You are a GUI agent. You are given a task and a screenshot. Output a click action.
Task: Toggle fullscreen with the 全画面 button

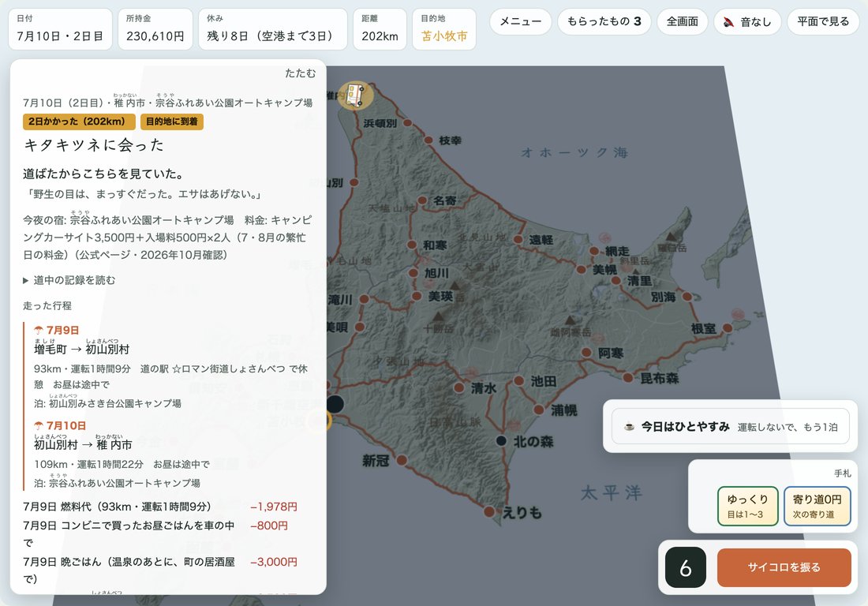[x=682, y=22]
